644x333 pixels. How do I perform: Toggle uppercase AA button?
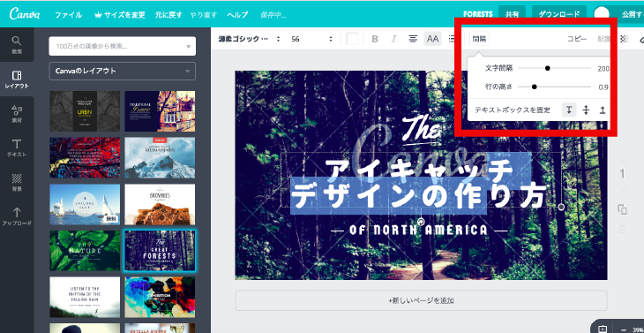[432, 39]
